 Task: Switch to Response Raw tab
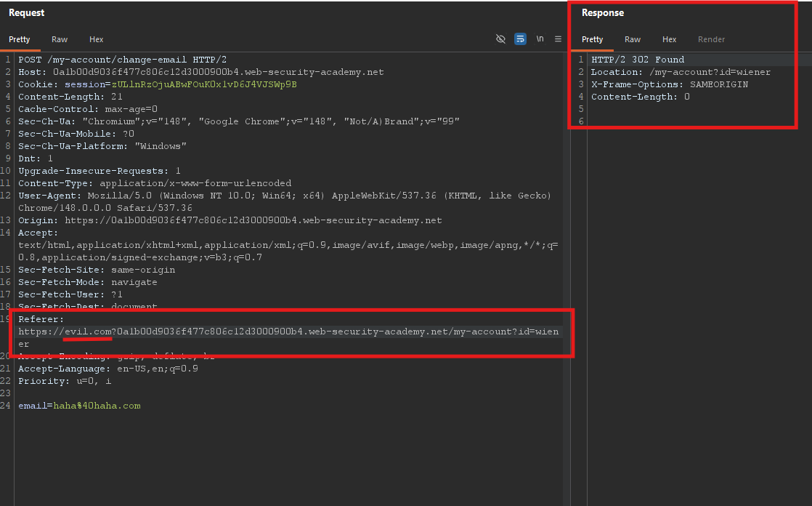tap(633, 39)
